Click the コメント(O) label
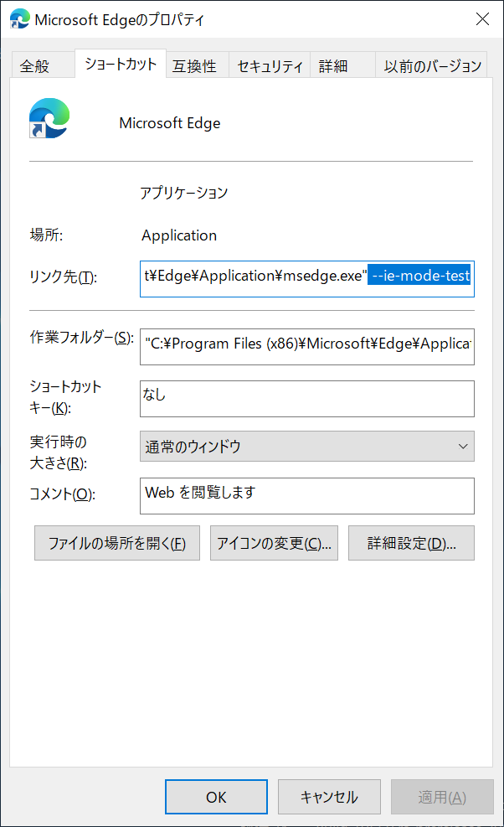The height and width of the screenshot is (827, 504). [x=62, y=494]
